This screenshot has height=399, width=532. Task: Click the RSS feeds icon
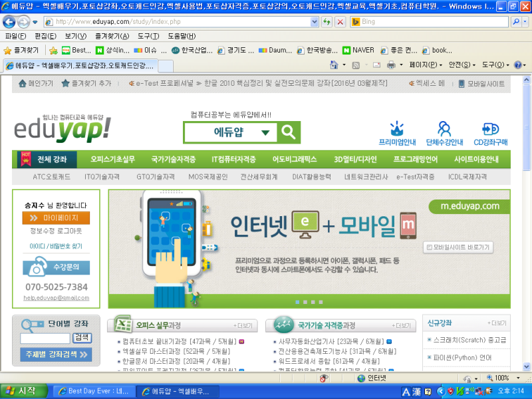pyautogui.click(x=356, y=65)
